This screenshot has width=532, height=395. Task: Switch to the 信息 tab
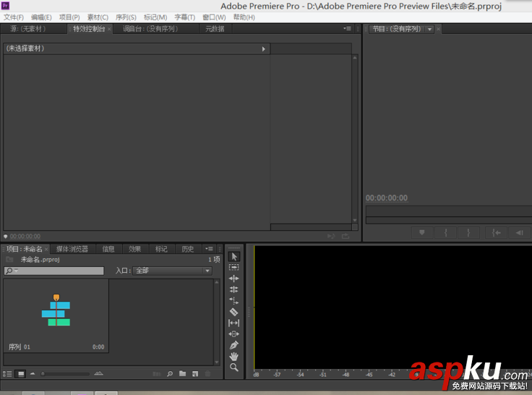pyautogui.click(x=108, y=249)
